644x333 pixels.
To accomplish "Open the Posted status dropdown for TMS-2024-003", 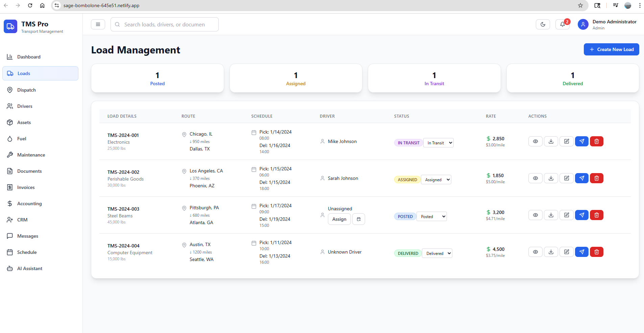I will [x=432, y=216].
